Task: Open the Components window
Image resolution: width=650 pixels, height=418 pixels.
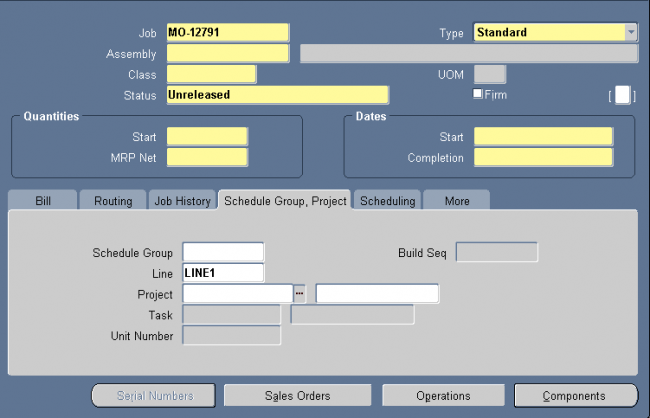Action: (576, 396)
